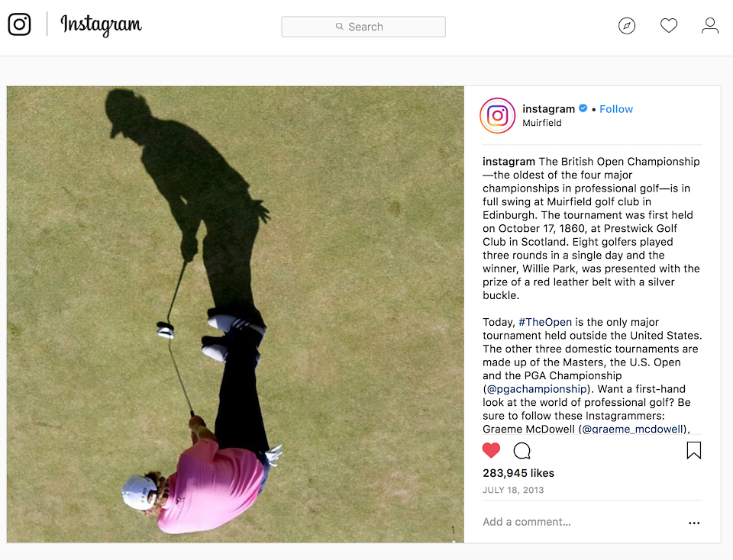733x560 pixels.
Task: Open the activity heart icon in header
Action: 669,26
